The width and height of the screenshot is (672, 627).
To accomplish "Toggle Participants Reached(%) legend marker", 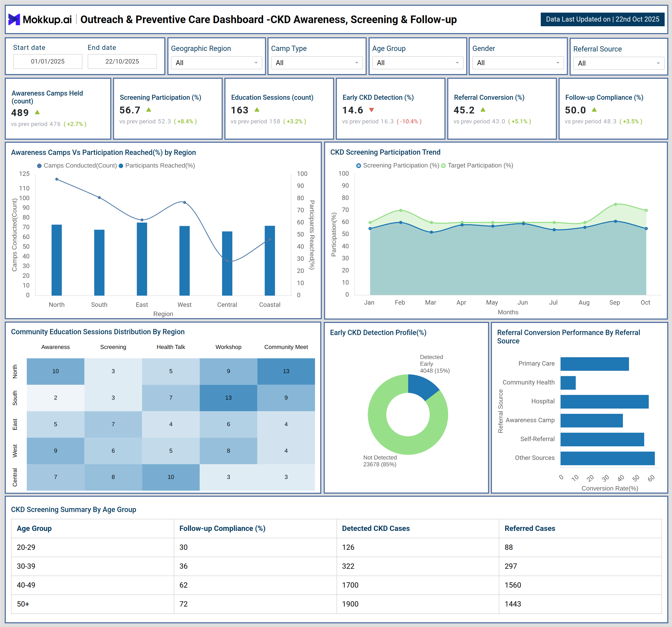I will pyautogui.click(x=121, y=166).
